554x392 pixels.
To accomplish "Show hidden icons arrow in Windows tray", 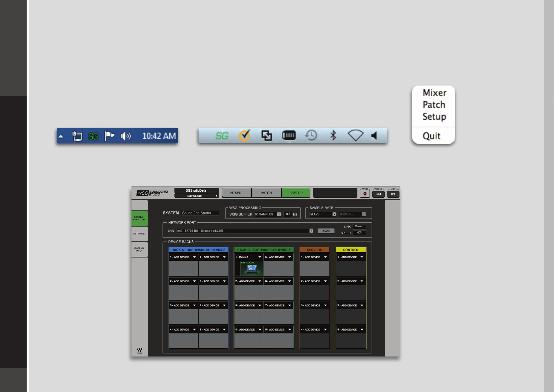I will (61, 136).
